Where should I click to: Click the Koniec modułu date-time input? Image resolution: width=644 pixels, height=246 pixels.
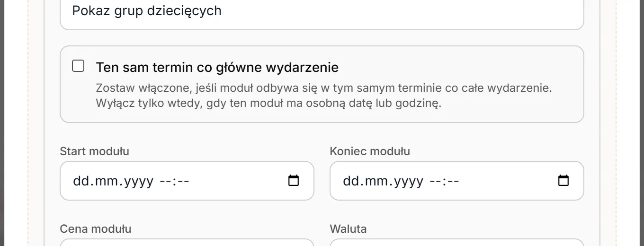pyautogui.click(x=457, y=181)
